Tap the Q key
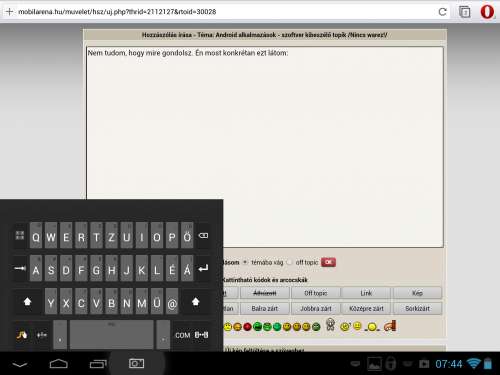 click(x=36, y=235)
